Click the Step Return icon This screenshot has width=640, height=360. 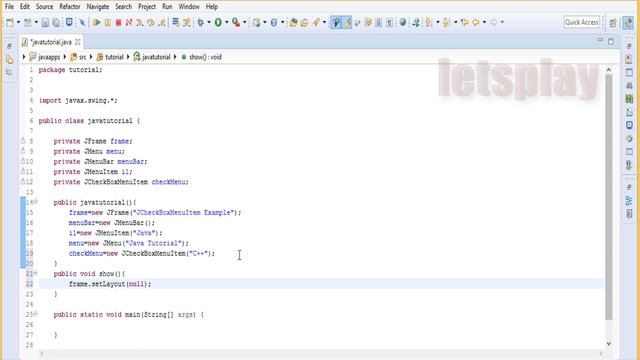point(162,22)
